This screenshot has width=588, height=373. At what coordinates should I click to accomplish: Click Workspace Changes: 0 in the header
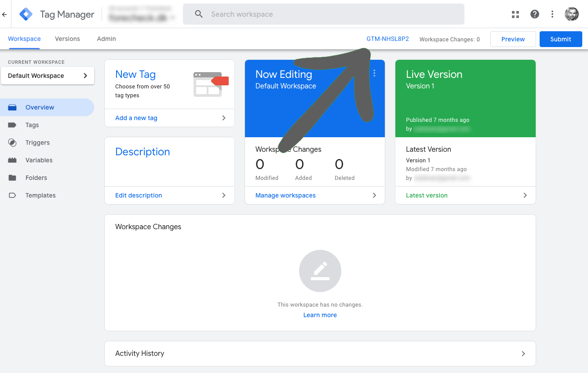point(449,39)
